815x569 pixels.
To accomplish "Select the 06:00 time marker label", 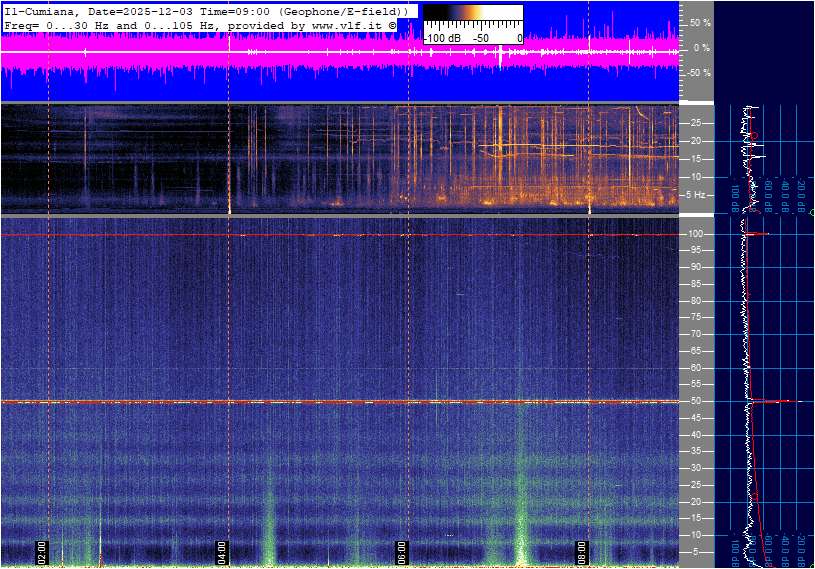I will (402, 551).
